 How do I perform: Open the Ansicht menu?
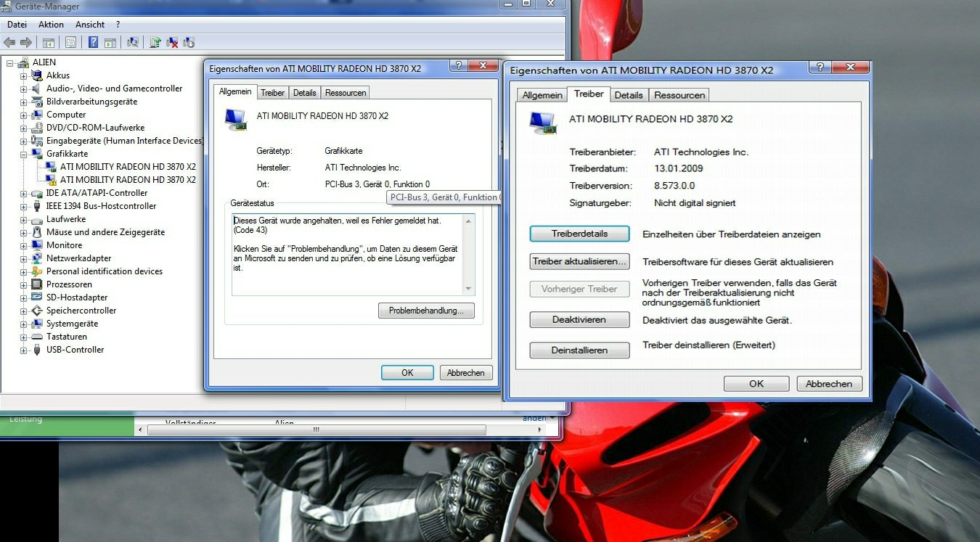[90, 25]
